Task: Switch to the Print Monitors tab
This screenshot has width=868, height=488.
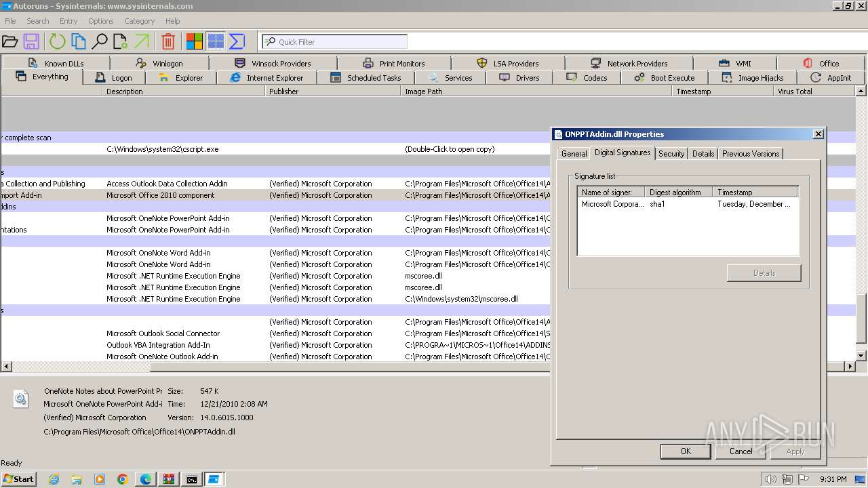Action: click(x=393, y=63)
